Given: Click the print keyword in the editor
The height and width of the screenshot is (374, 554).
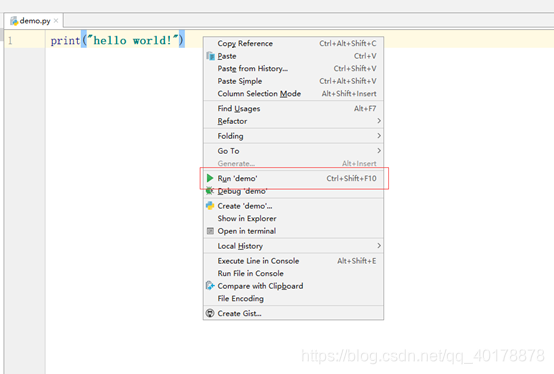Looking at the screenshot, I should point(65,41).
